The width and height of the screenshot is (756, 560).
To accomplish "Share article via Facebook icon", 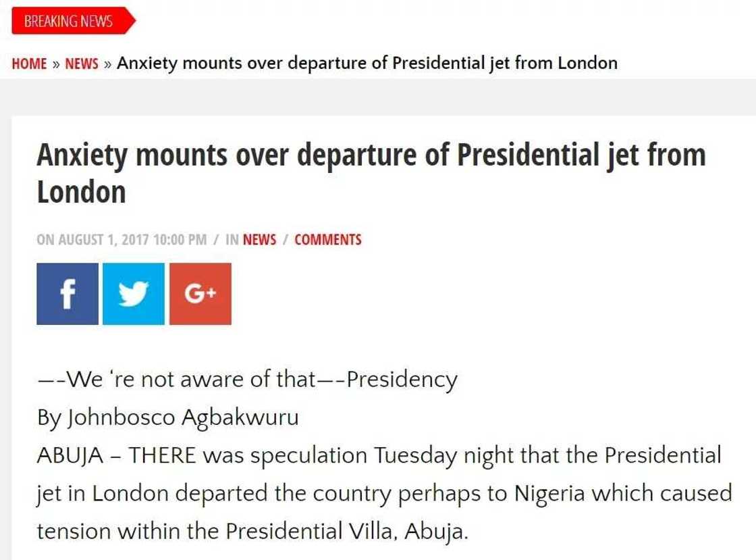I will [x=67, y=294].
